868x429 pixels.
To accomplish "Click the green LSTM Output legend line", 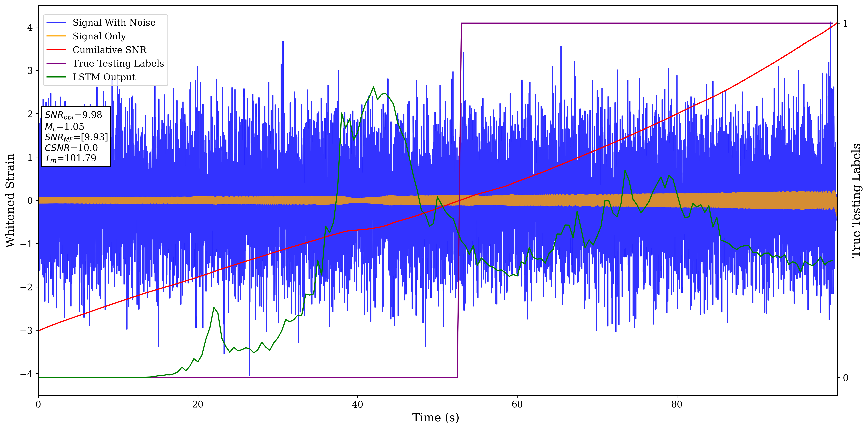I will 56,77.
